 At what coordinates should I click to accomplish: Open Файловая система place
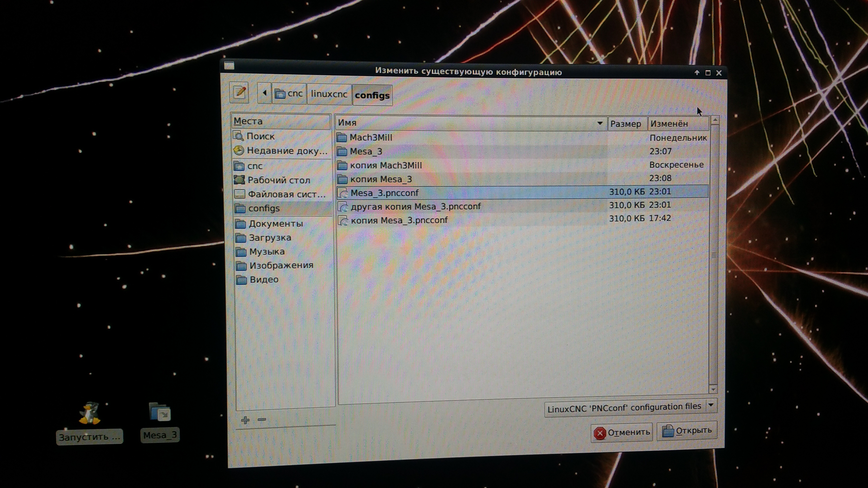(x=286, y=194)
